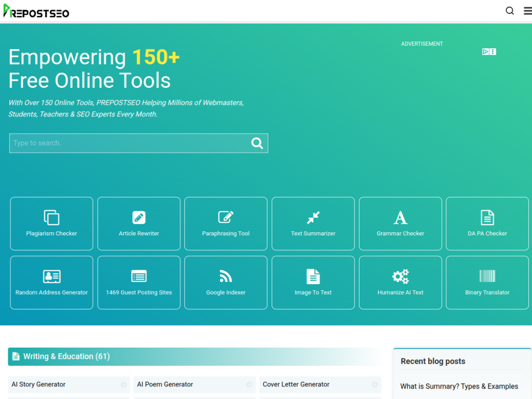Click the Text Summarizer compress arrows icon
The height and width of the screenshot is (399, 532).
point(313,218)
